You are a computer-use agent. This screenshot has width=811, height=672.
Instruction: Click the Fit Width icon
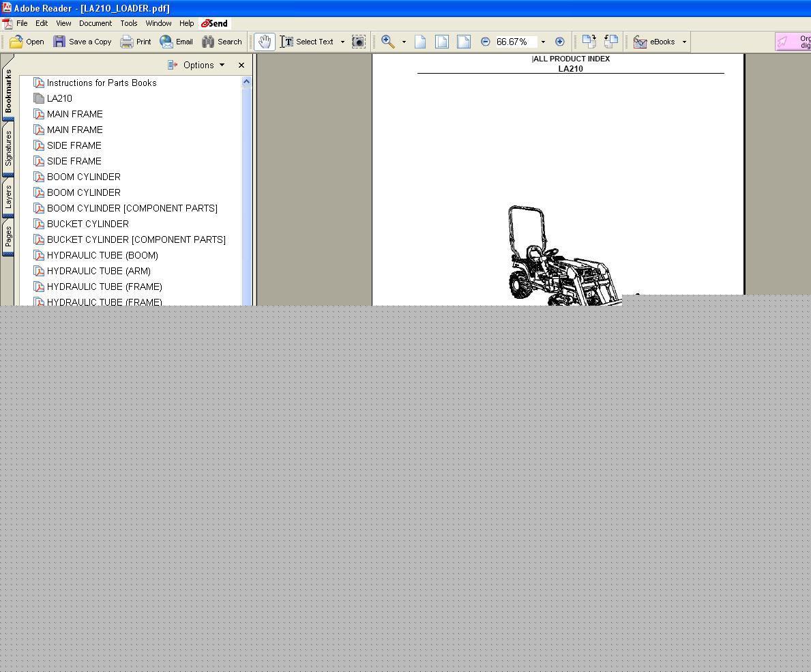pos(464,42)
